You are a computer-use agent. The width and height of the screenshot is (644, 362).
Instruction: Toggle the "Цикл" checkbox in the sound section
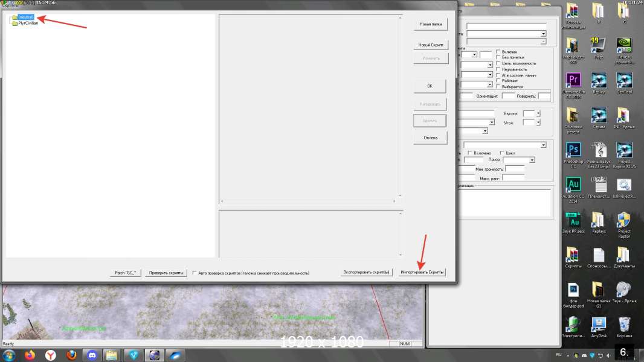tap(502, 153)
